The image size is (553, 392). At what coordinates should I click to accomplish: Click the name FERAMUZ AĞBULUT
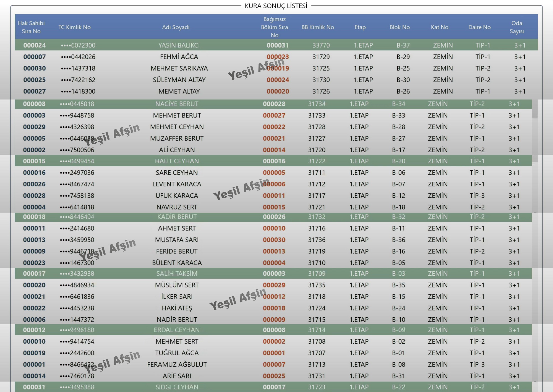click(x=177, y=364)
